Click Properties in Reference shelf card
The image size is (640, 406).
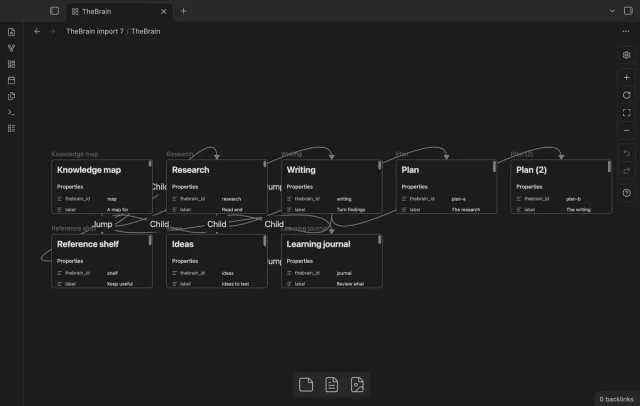[x=70, y=261]
